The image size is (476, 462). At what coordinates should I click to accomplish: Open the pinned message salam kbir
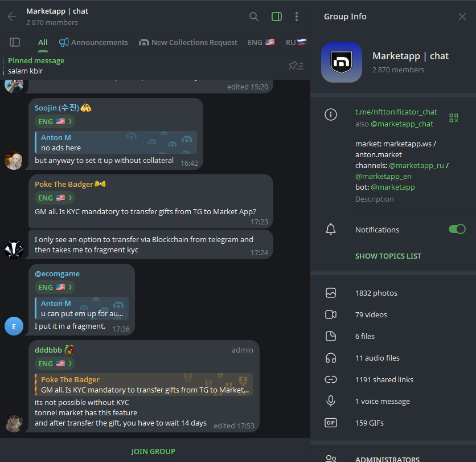tap(146, 66)
